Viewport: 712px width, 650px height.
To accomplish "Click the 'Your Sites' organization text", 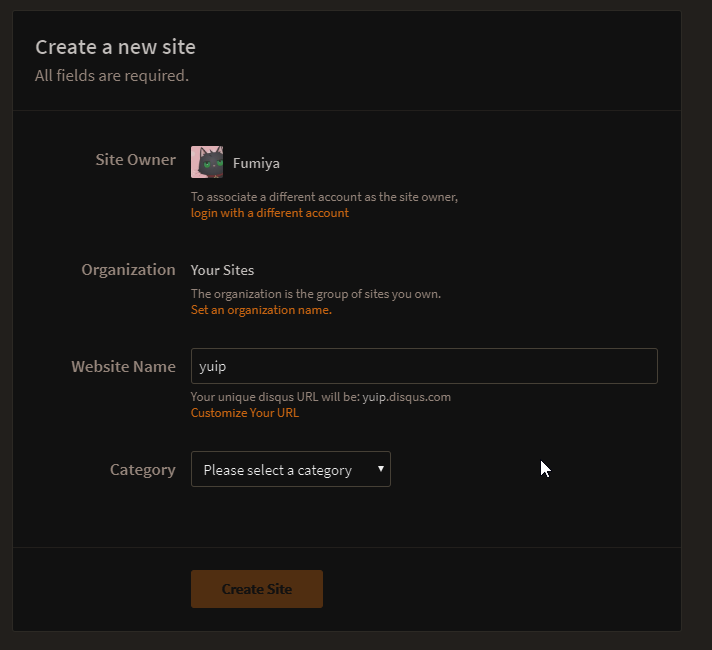I will click(x=222, y=270).
